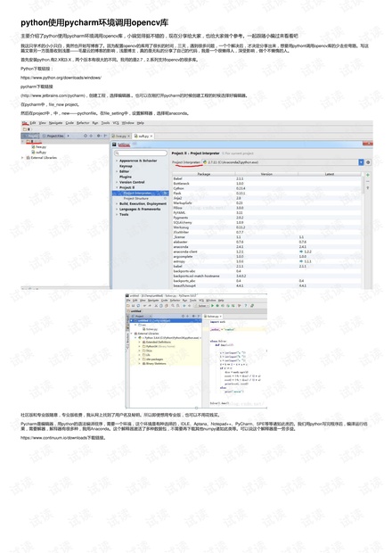This screenshot has height=553, width=392.
Task: Open the interpreter gear settings icon
Action: 368,162
